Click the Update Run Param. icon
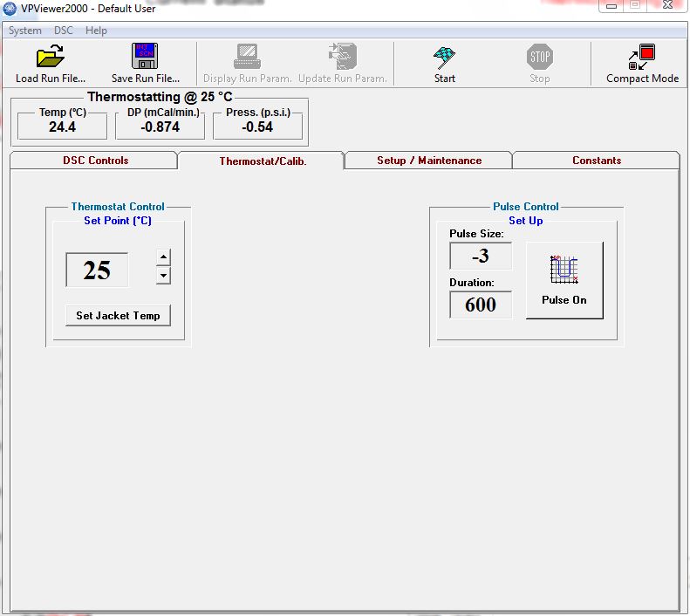Image resolution: width=690 pixels, height=616 pixels. coord(342,58)
